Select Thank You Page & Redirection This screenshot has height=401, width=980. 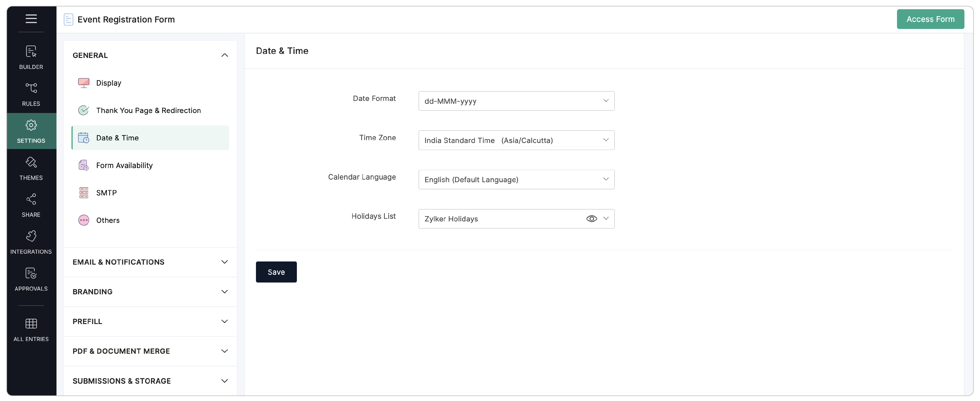(148, 110)
